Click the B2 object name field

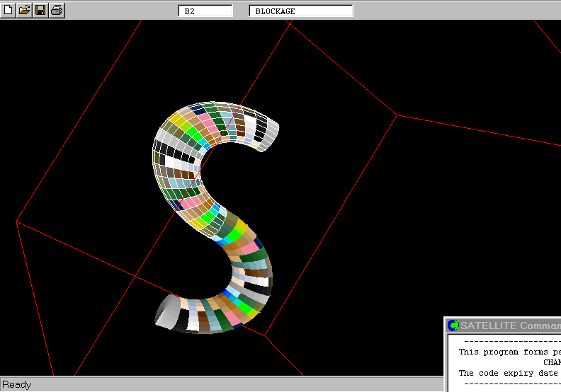pyautogui.click(x=205, y=11)
